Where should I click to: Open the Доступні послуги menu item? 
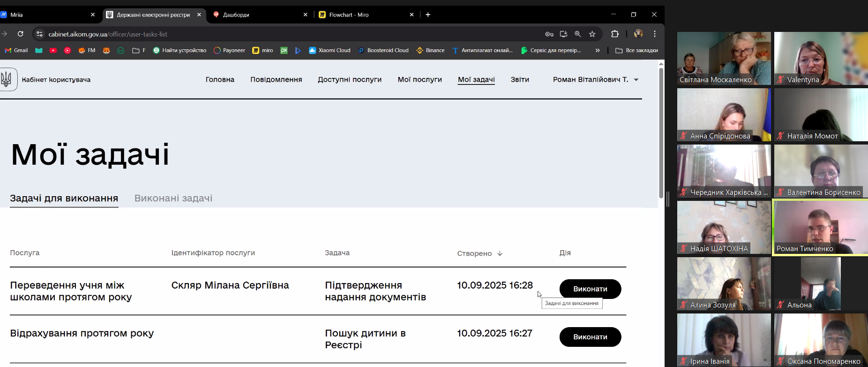(350, 80)
